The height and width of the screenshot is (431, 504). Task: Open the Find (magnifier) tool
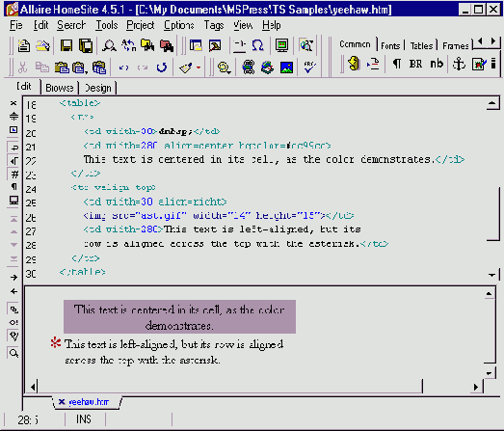point(109,45)
